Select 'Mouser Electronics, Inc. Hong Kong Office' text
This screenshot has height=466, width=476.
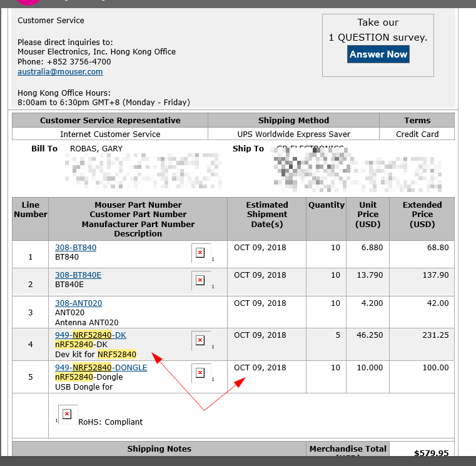pos(96,52)
